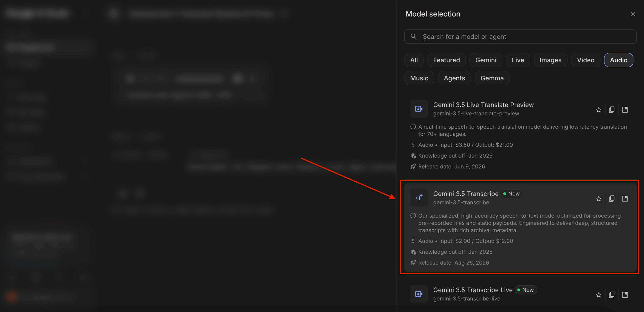This screenshot has height=312, width=644.
Task: Choose the Gemini 3.5 Transcribe Live title
Action: click(473, 290)
